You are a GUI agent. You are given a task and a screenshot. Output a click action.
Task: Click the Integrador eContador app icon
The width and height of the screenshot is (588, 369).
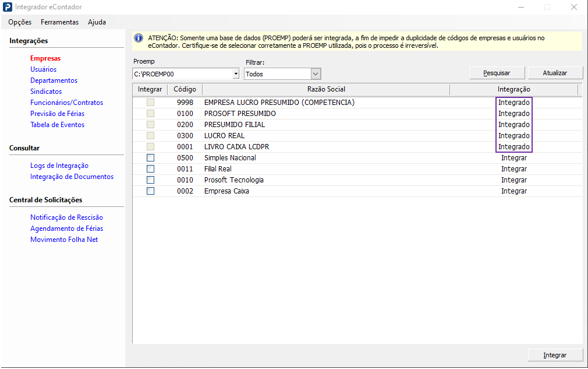[8, 7]
